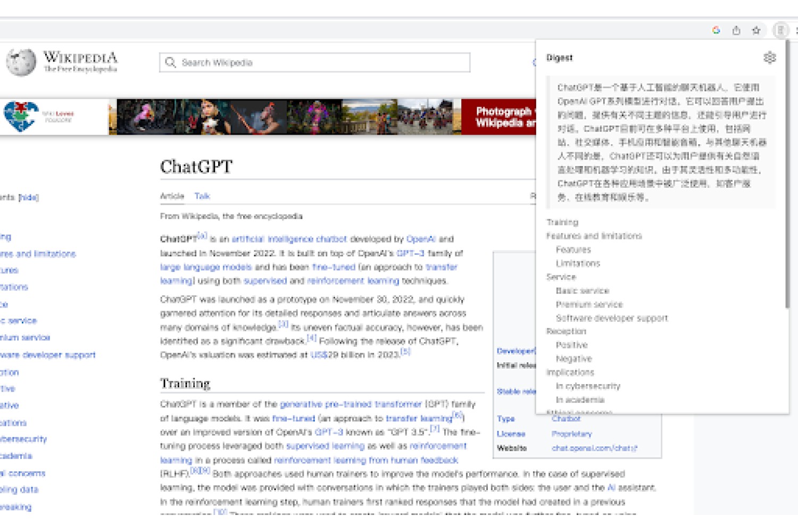
Task: Select Features entry in Digest outline
Action: [573, 250]
